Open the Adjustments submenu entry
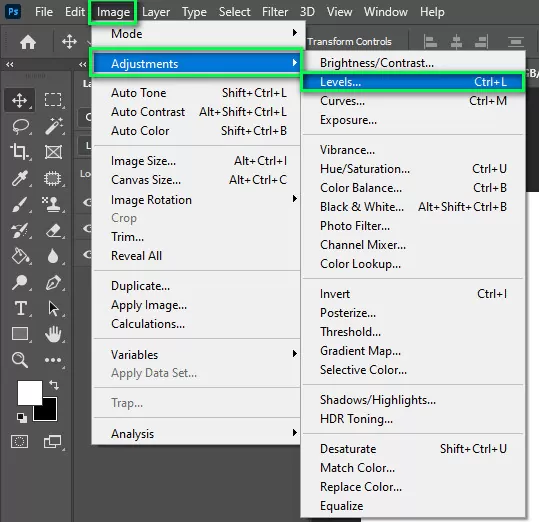539x522 pixels. pyautogui.click(x=196, y=63)
